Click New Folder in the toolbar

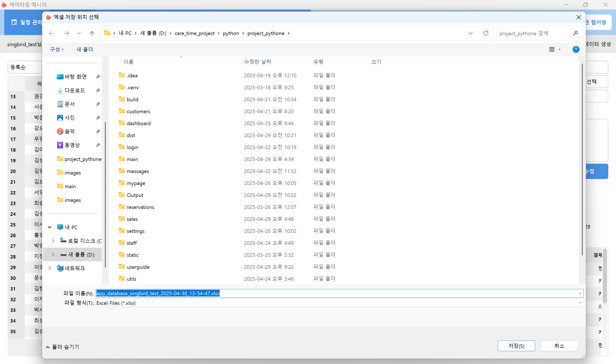[85, 49]
